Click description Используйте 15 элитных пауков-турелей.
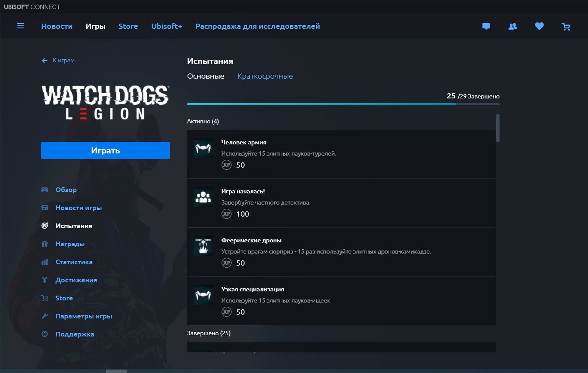The image size is (588, 373). coord(279,153)
